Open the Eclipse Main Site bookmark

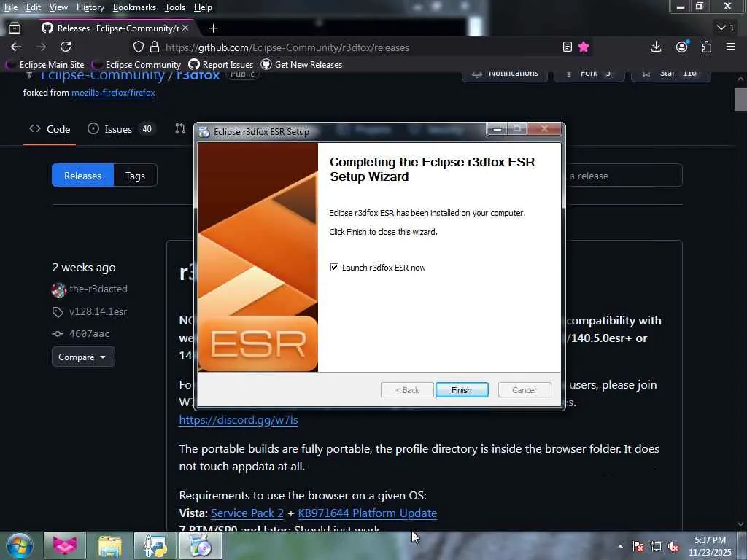point(45,64)
